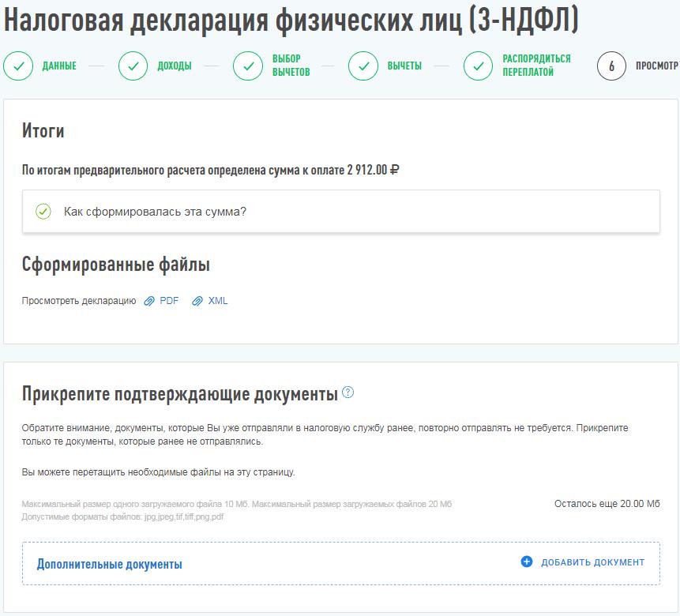Click the question mark help icon

click(348, 393)
